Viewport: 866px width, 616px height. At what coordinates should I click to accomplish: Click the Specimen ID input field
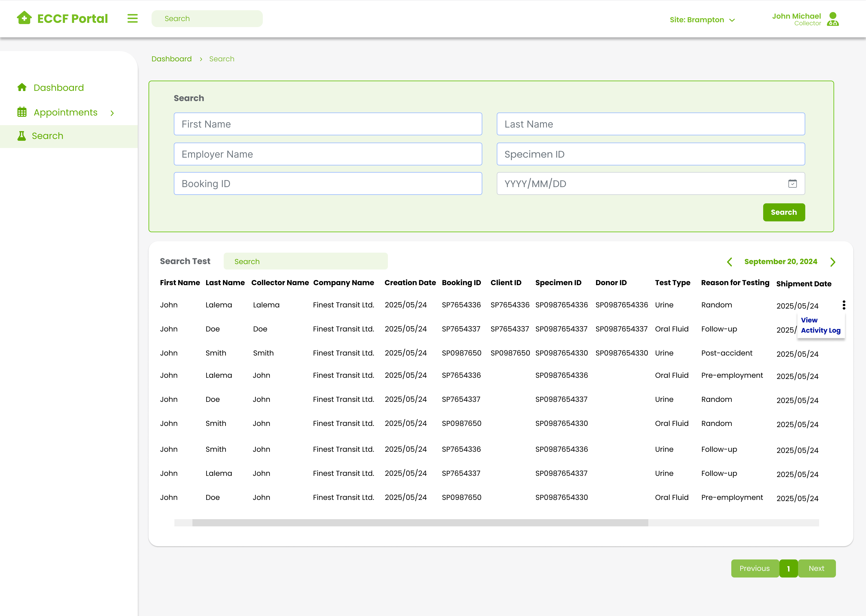tap(651, 154)
